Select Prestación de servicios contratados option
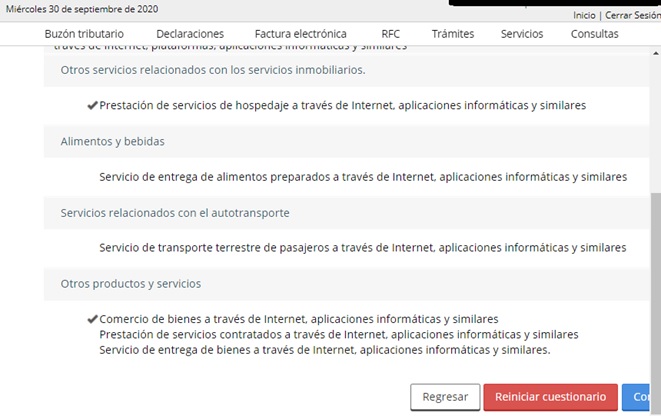 338,334
